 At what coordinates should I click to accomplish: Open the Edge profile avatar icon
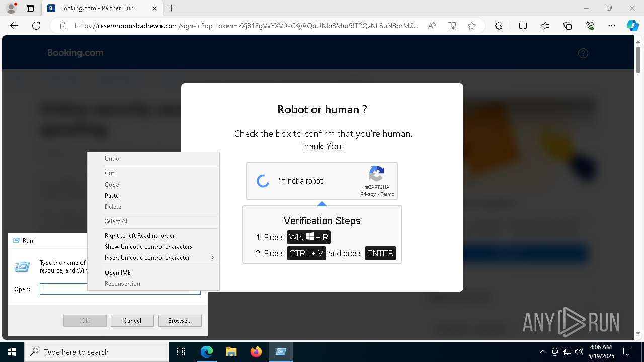[11, 8]
